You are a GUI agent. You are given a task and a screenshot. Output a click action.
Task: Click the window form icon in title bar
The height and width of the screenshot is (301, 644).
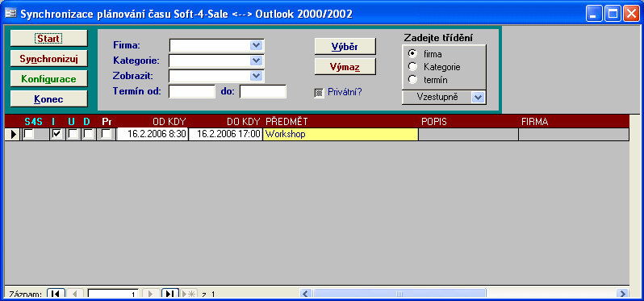[10, 14]
